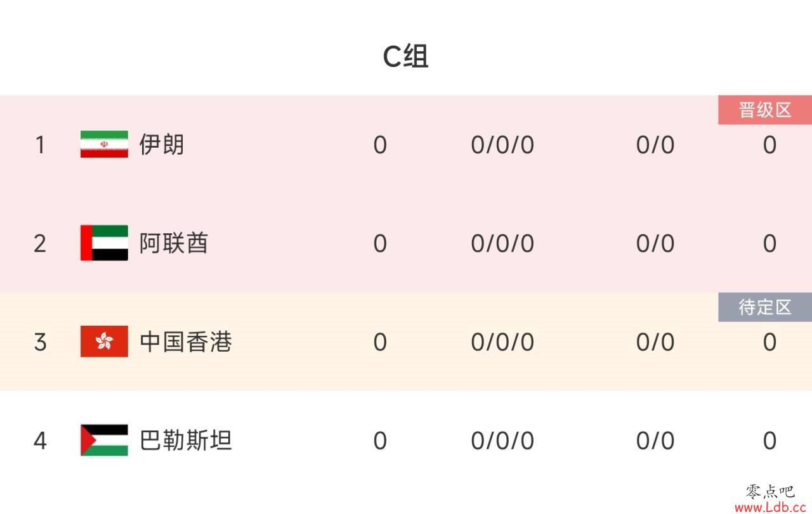Select team 巴勒斯坦
Screen dimensions: 812x514
(x=186, y=440)
